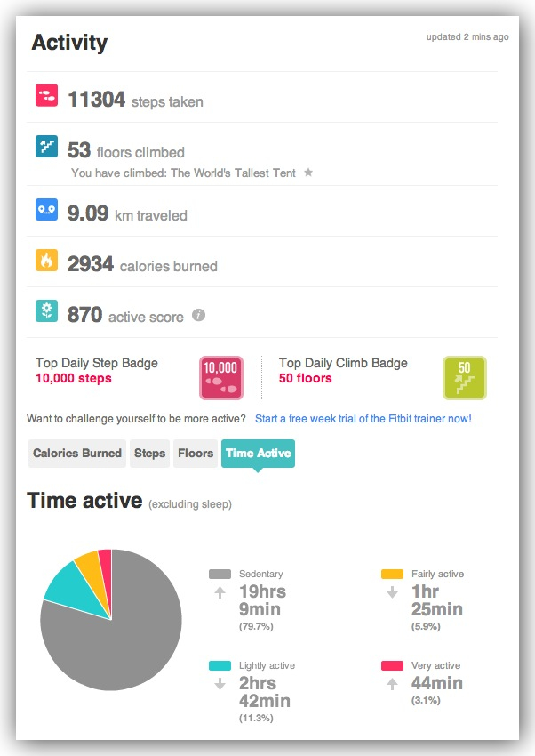Click the gray sedentary slice of pie chart

pyautogui.click(x=116, y=640)
